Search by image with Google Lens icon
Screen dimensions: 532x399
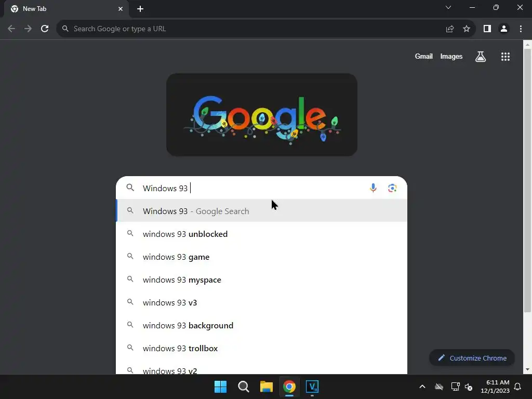point(392,188)
